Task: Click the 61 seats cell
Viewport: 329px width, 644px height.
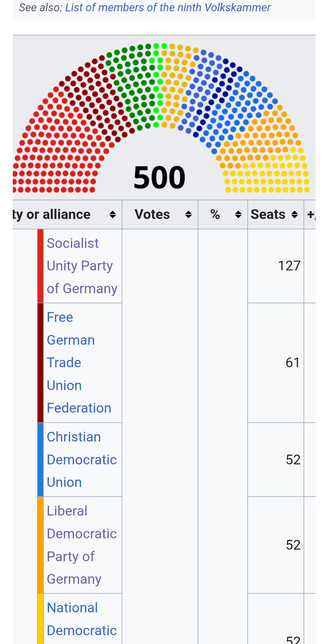Action: pyautogui.click(x=292, y=363)
